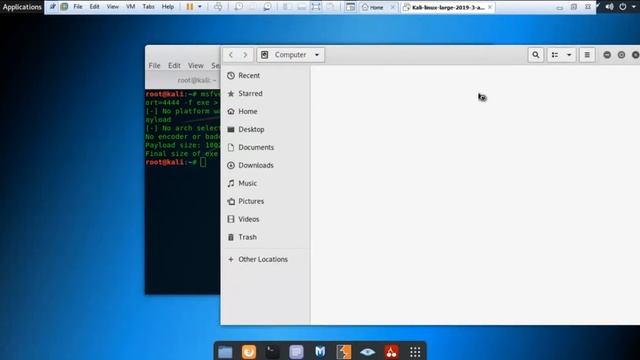Open Desktop folder in sidebar
640x360 pixels.
pyautogui.click(x=265, y=129)
